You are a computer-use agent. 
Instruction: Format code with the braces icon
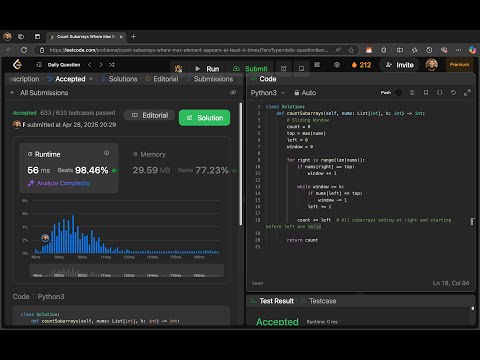[x=440, y=93]
